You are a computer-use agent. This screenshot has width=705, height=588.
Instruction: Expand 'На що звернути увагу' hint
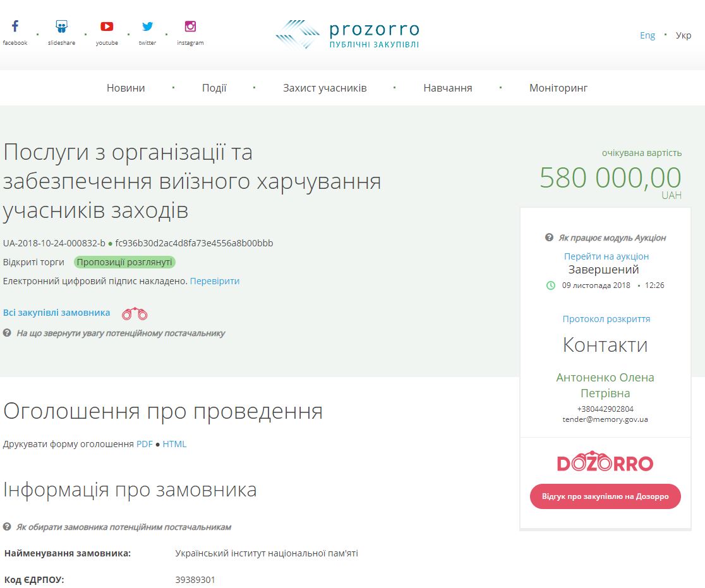[x=120, y=333]
